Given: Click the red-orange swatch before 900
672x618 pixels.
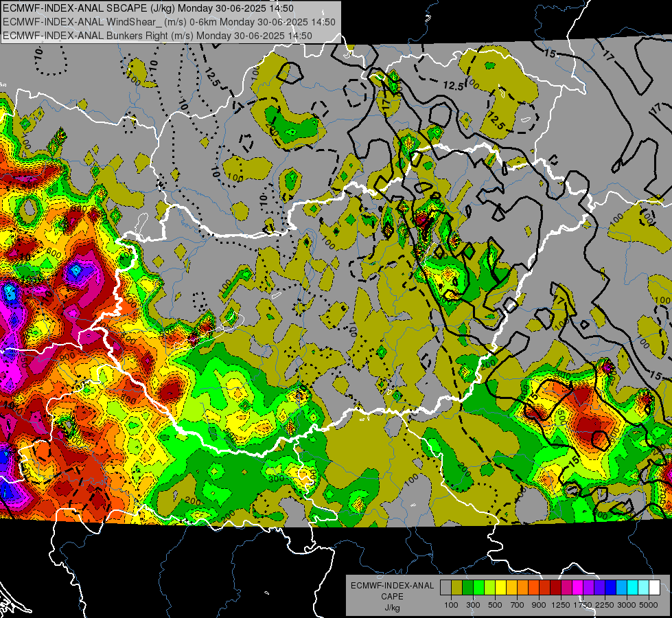Looking at the screenshot, I should pos(533,588).
